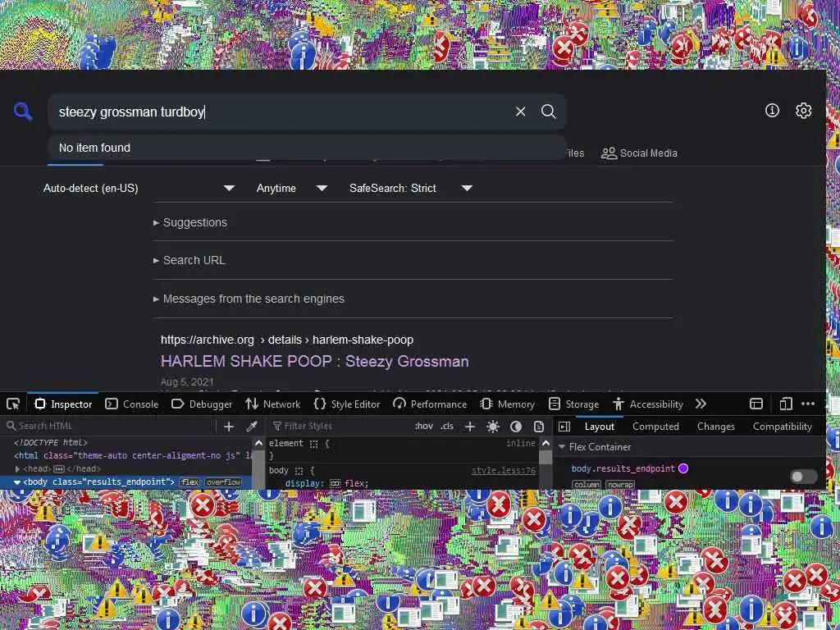
Task: Add a new node with the plus icon in the HTML pane
Action: (229, 427)
